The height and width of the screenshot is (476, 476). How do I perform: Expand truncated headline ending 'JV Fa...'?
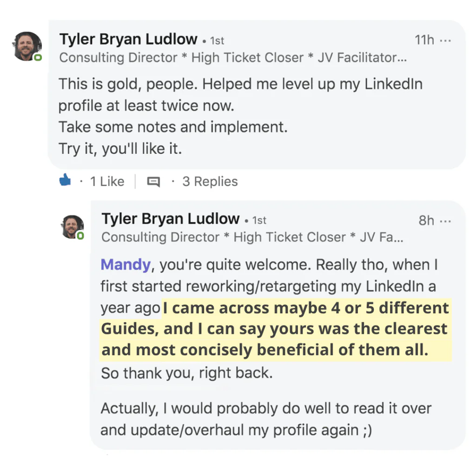tap(252, 237)
